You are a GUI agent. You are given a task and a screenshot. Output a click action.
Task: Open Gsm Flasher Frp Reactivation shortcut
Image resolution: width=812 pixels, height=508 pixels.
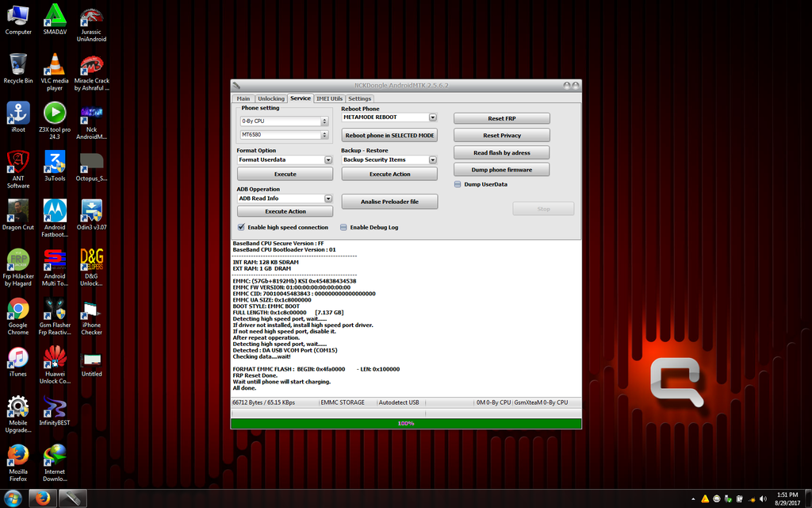(x=55, y=316)
